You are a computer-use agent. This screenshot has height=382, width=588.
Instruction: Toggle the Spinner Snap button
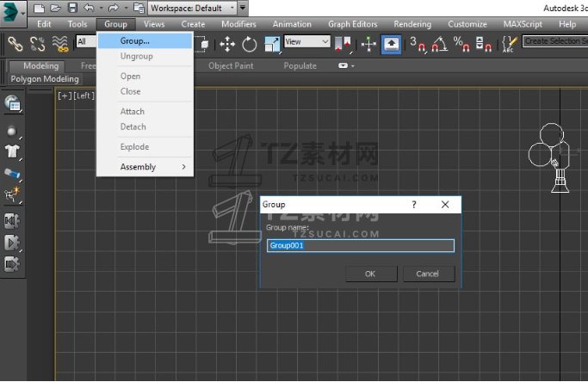pyautogui.click(x=483, y=44)
